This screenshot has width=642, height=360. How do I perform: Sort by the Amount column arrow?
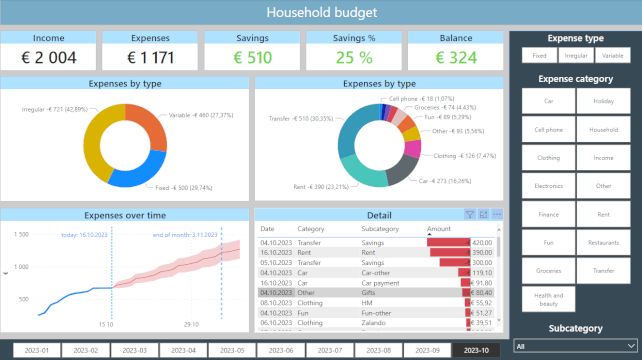(x=429, y=234)
